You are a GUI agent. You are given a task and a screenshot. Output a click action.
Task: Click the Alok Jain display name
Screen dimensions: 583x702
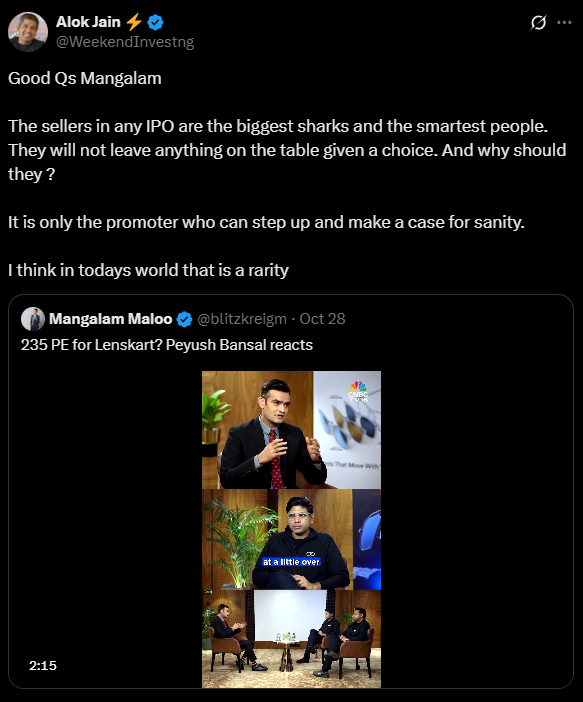[x=88, y=21]
